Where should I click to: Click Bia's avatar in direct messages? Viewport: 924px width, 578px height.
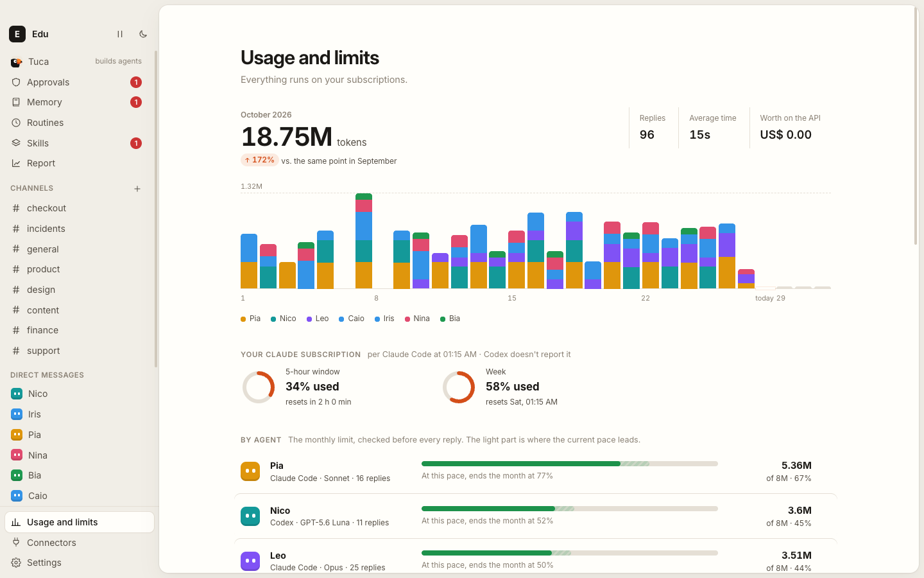[x=17, y=475]
